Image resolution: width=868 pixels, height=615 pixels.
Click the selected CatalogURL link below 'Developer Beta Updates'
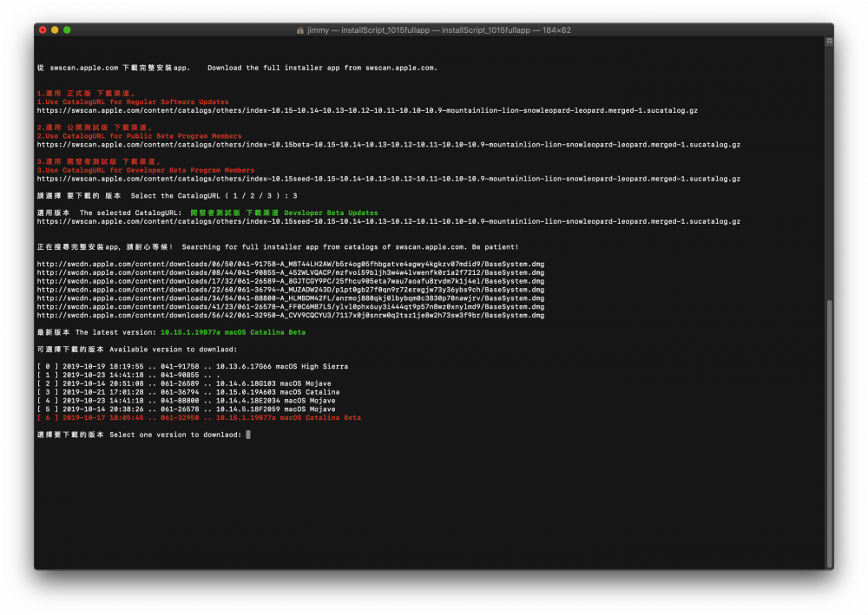coord(389,222)
